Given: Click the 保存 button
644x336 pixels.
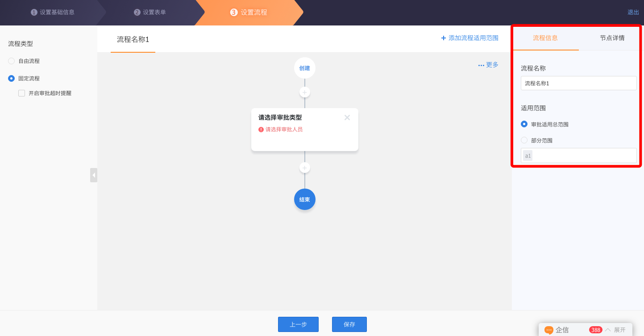Looking at the screenshot, I should 349,324.
